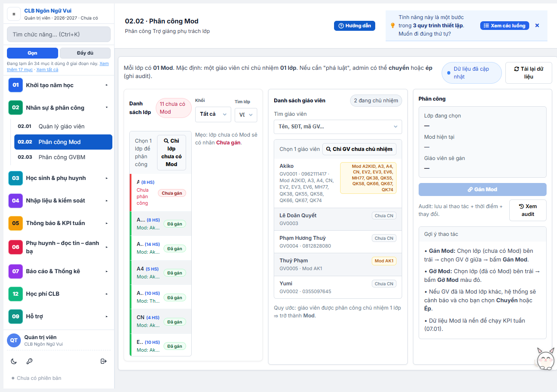This screenshot has height=392, width=557.
Task: Open 02.03 Phân công GVBM
Action: (x=63, y=157)
